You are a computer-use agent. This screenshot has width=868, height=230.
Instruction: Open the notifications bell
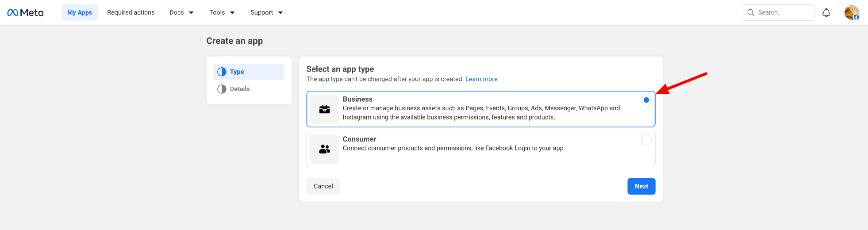point(826,13)
